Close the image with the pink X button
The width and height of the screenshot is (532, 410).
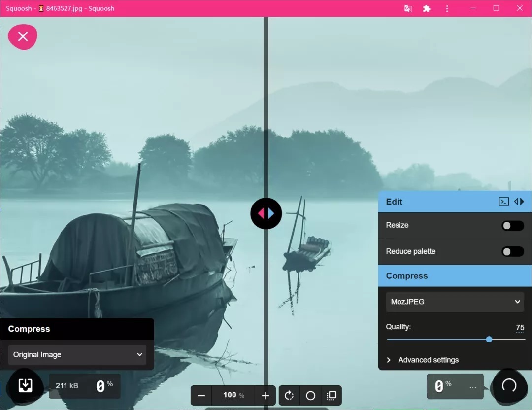coord(23,36)
